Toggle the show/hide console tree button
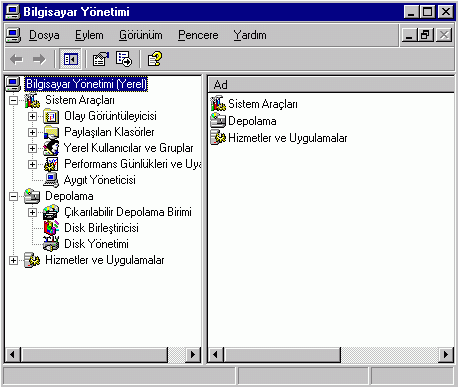This screenshot has width=458, height=387. point(70,59)
